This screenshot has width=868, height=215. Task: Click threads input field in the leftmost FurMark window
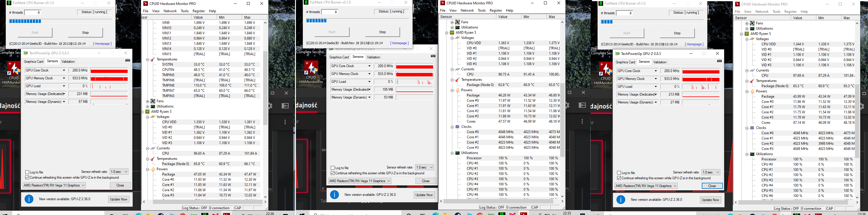(x=33, y=12)
